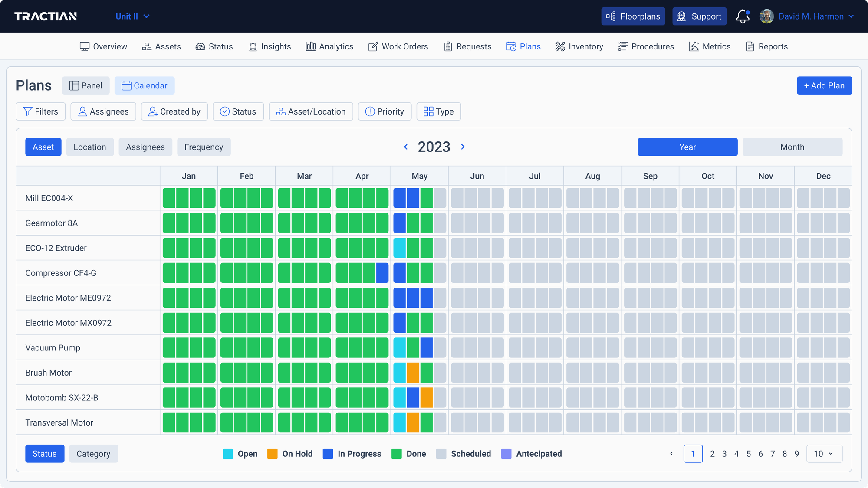Image resolution: width=868 pixels, height=488 pixels.
Task: Go to page 3 of results
Action: [x=724, y=453]
